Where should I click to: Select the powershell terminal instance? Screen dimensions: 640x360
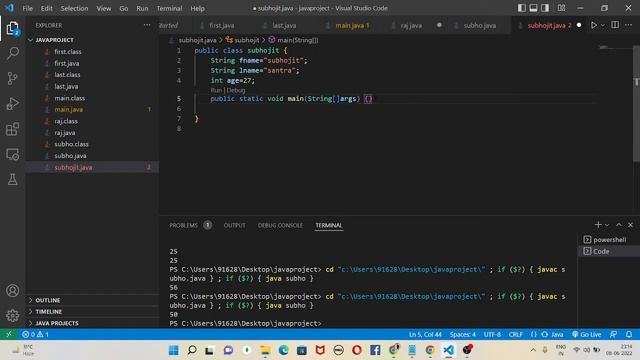(609, 240)
